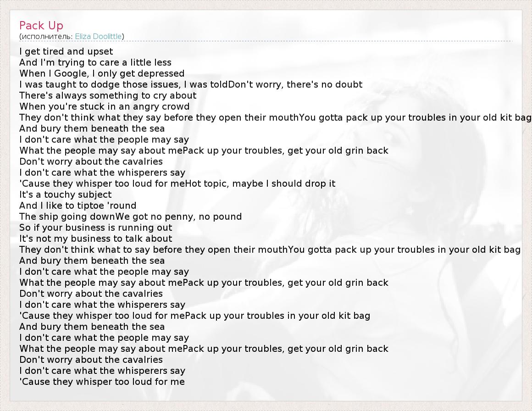532x411 pixels.
Task: Click the phrase "They don't think what to say"
Action: [x=78, y=250]
